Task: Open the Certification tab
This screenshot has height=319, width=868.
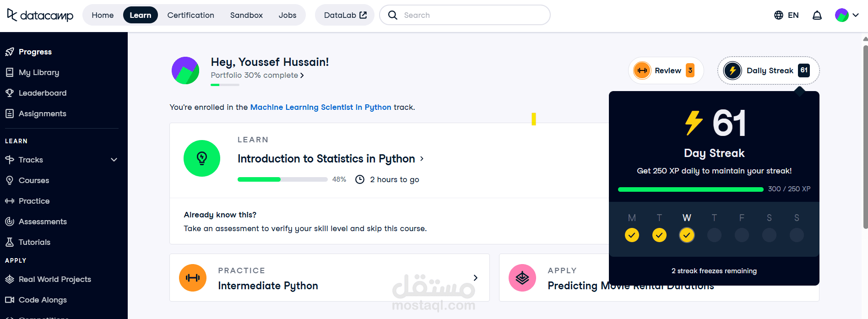Action: point(190,15)
